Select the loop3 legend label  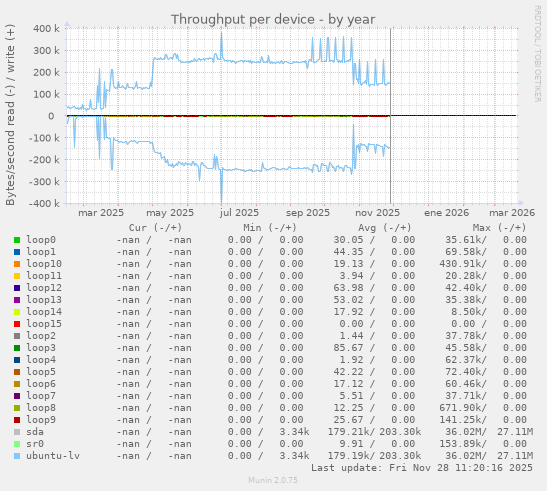(41, 348)
